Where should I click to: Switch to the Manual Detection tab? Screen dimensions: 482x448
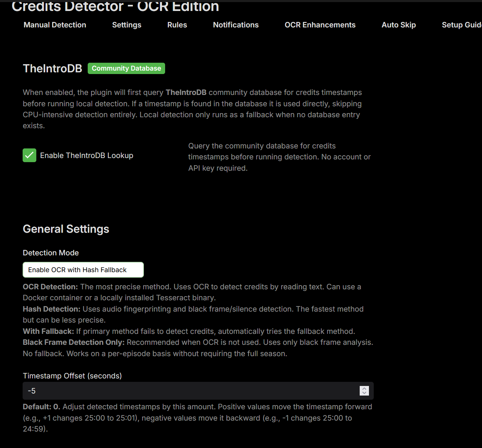(x=55, y=25)
